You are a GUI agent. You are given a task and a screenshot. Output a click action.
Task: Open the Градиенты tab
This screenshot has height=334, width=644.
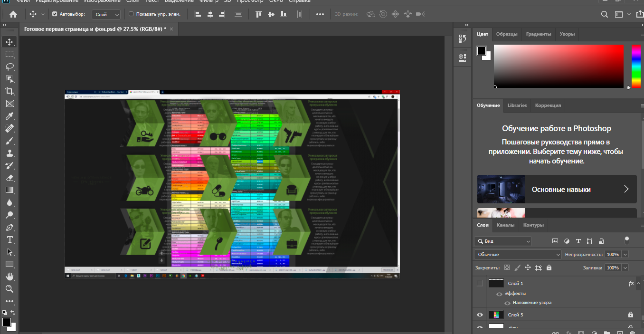(x=538, y=34)
